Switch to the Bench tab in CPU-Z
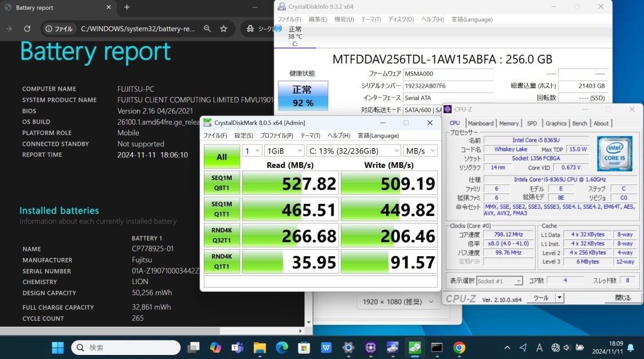 pyautogui.click(x=580, y=123)
